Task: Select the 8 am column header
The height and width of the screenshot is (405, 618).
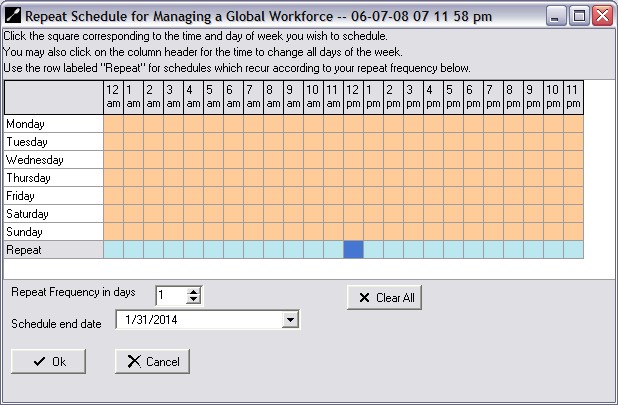Action: click(x=273, y=97)
